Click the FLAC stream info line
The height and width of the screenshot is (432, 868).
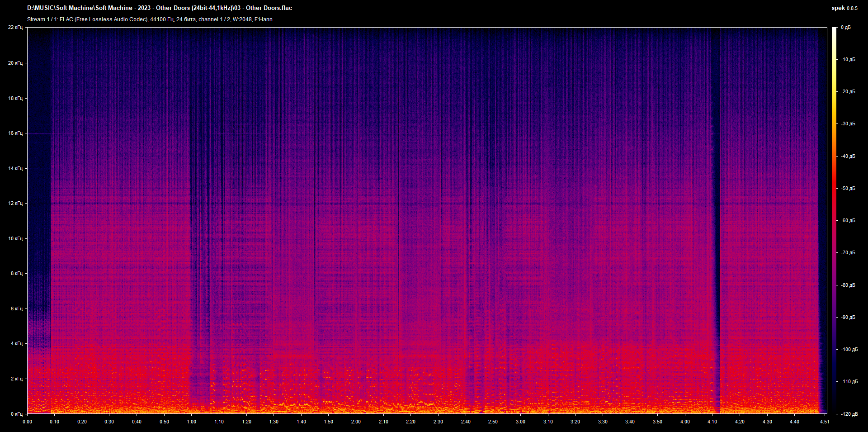click(150, 19)
